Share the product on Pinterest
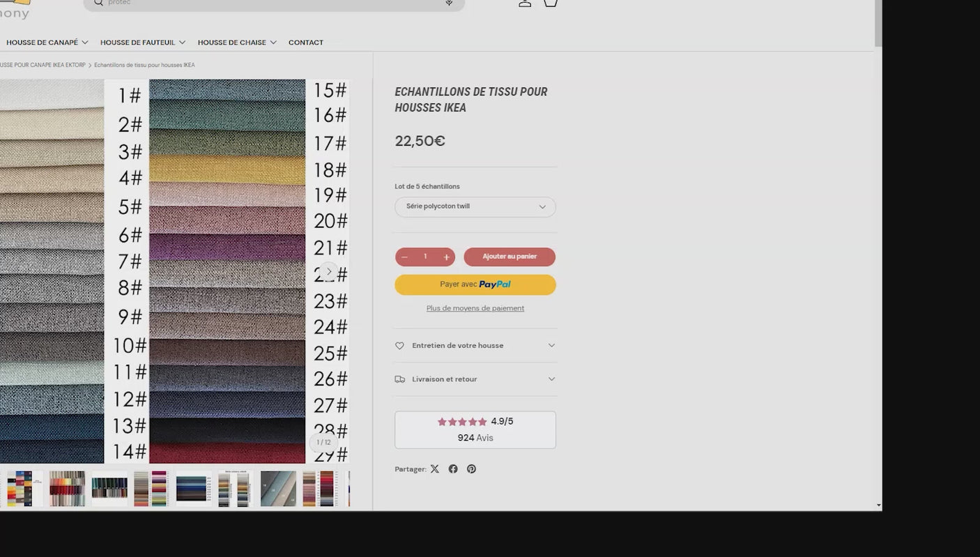The height and width of the screenshot is (557, 980). click(x=472, y=469)
